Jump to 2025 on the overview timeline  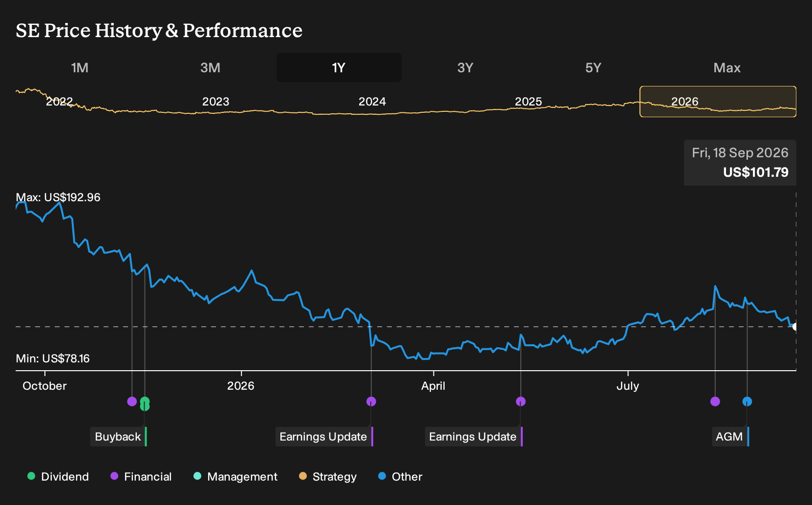point(528,102)
